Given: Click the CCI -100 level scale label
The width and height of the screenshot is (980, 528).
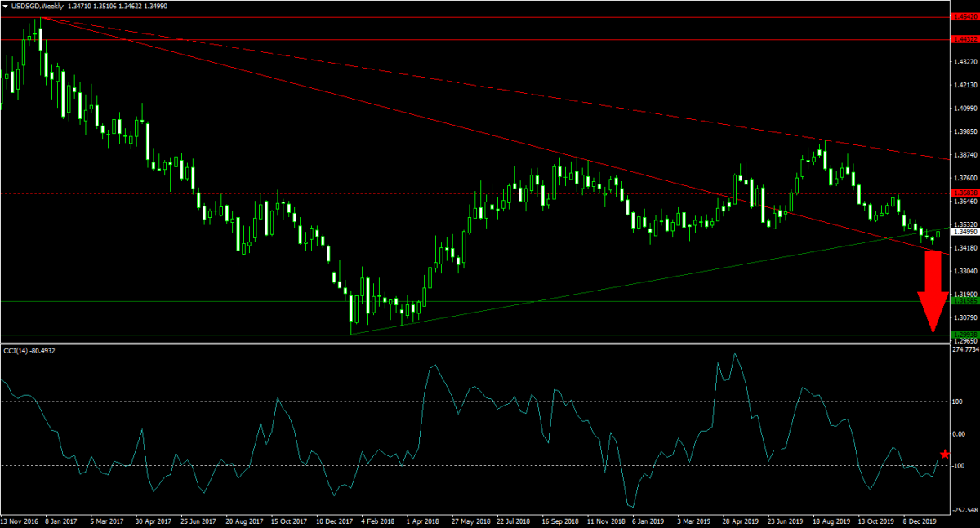Looking at the screenshot, I should point(960,466).
